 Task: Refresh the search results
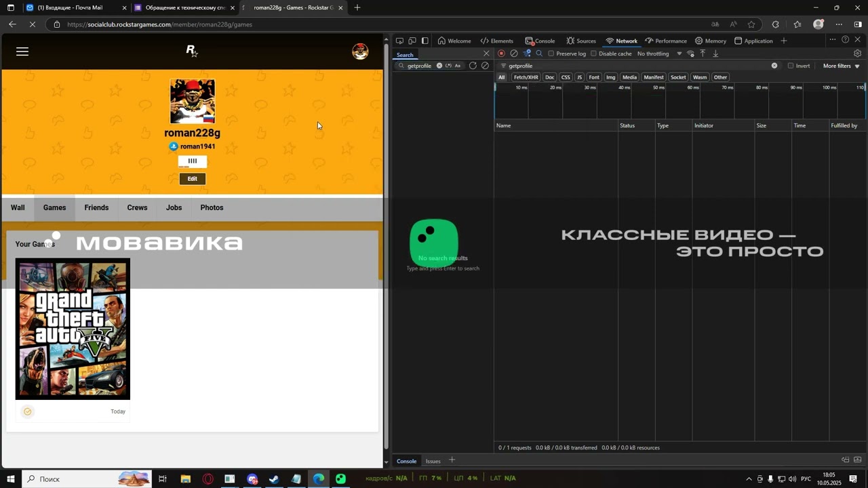click(473, 66)
